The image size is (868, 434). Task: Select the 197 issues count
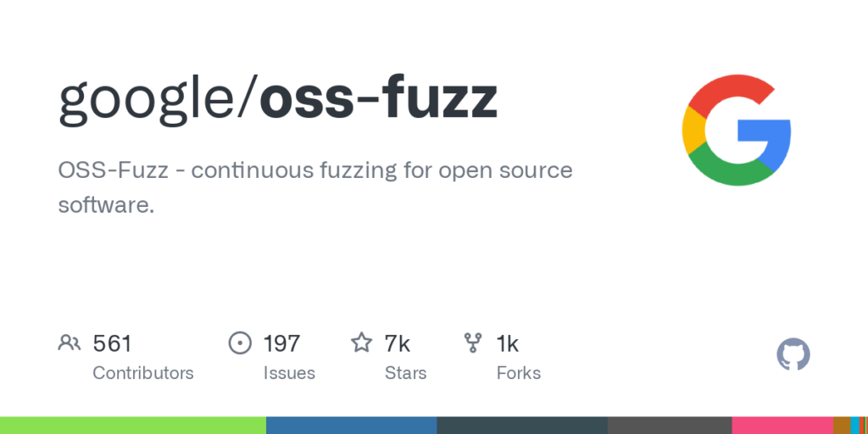tap(281, 343)
